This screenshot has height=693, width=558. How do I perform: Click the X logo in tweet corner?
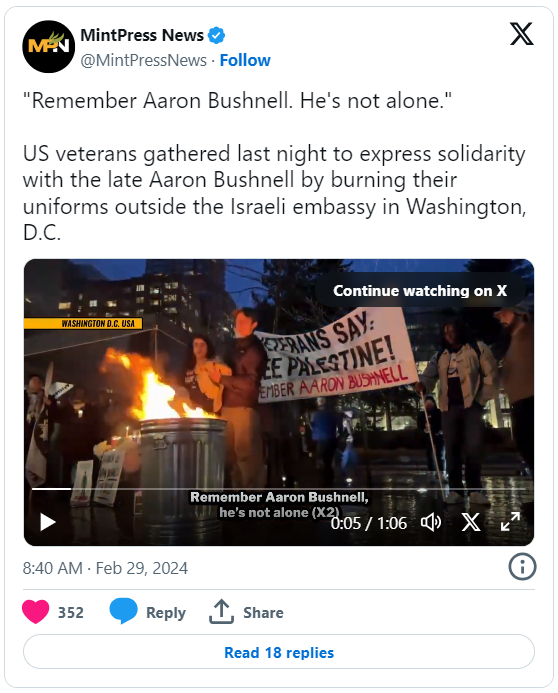coord(522,34)
